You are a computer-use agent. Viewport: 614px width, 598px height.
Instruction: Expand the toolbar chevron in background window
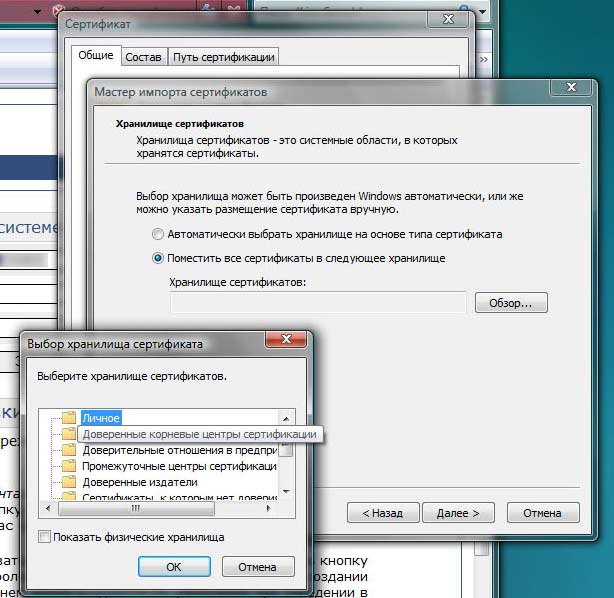484,59
